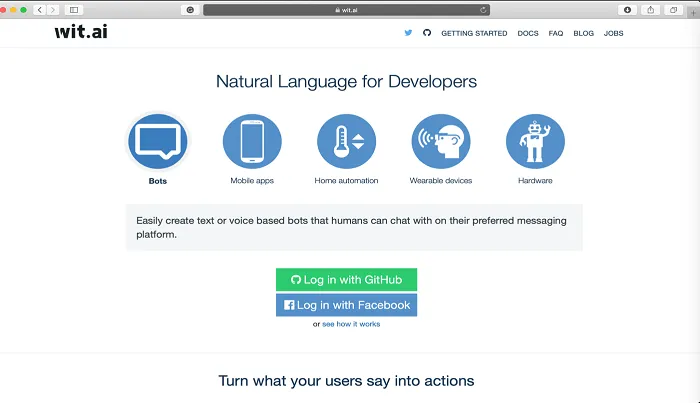Reload the page using the refresh icon
Image resolution: width=700 pixels, height=403 pixels.
483,10
